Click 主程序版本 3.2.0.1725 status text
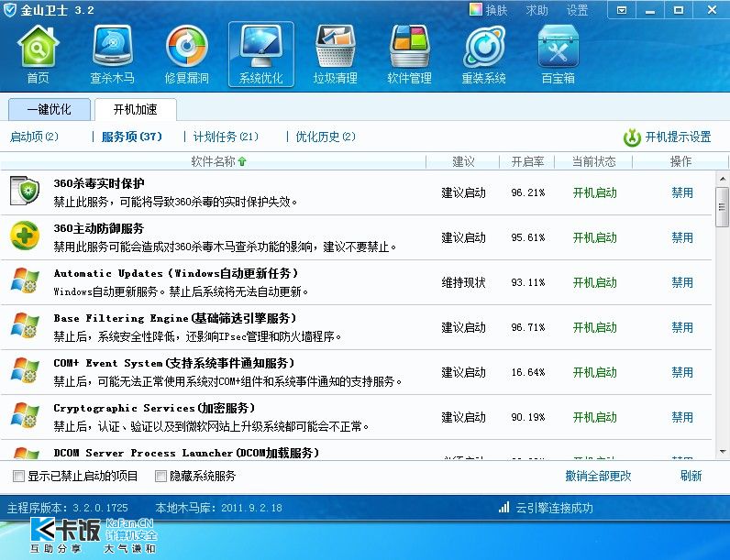 [68, 508]
